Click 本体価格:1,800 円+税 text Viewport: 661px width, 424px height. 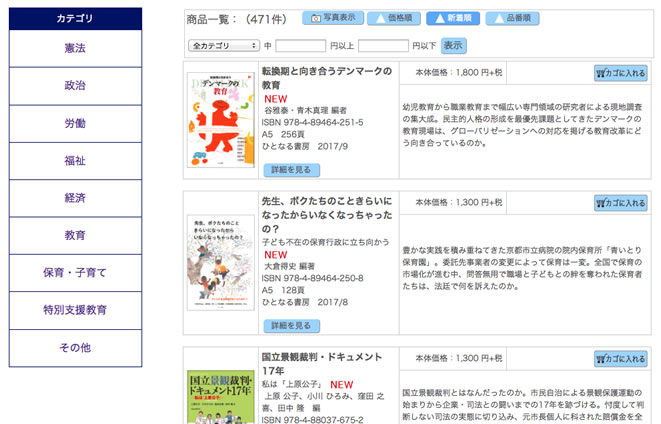click(x=459, y=72)
